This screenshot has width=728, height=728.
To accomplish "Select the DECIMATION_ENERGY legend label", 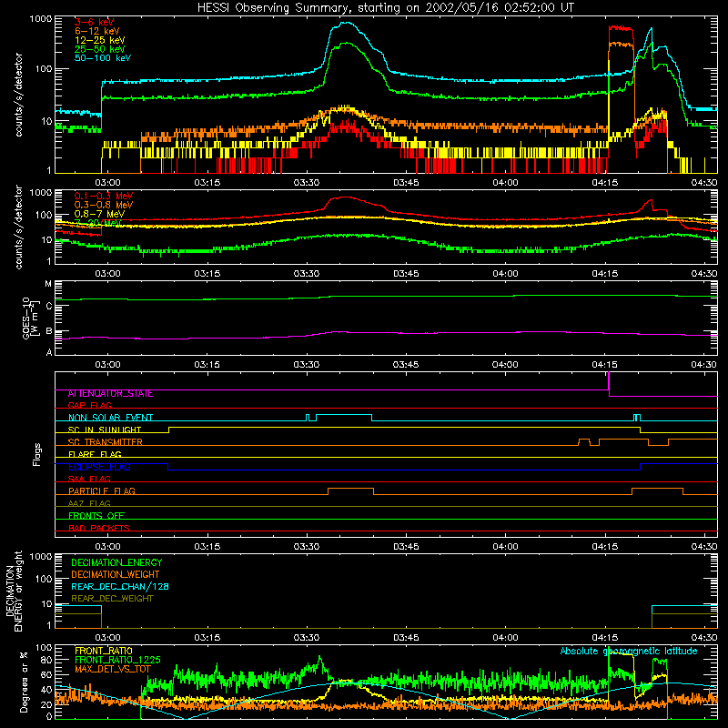I will (x=116, y=562).
